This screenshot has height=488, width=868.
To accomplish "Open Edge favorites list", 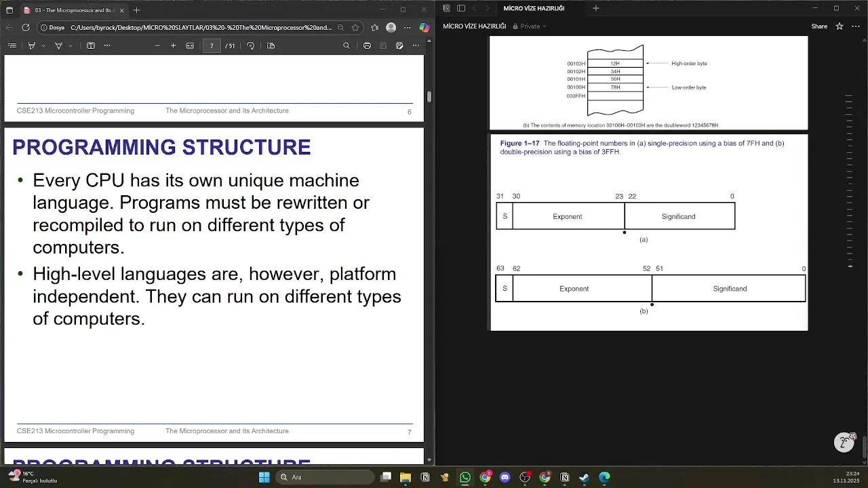I will click(374, 28).
